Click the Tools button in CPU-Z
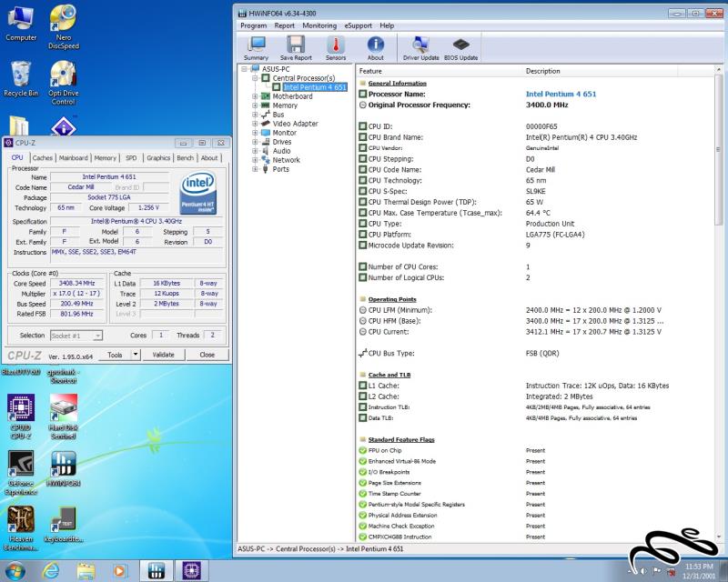This screenshot has width=728, height=582. click(x=116, y=355)
